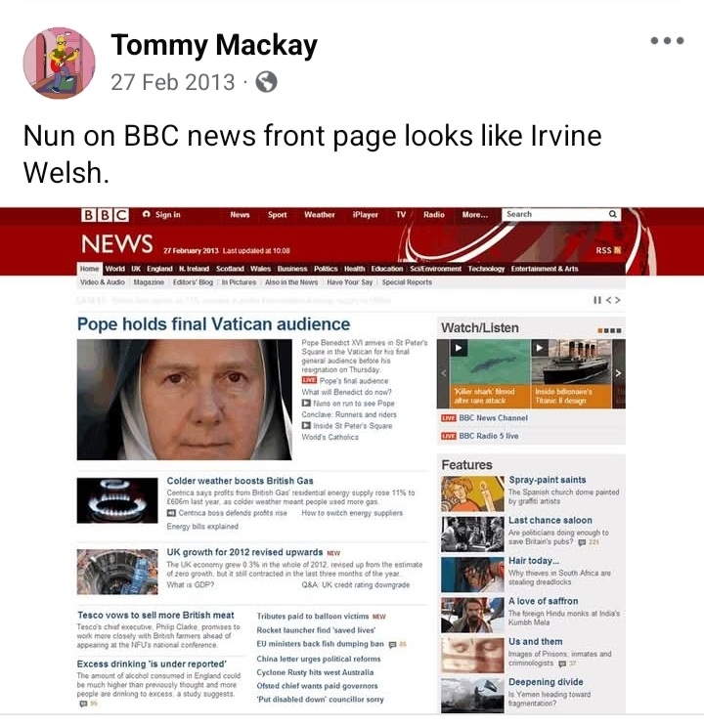704x728 pixels.
Task: Open the Spray-paint saints feature thumbnail
Action: tap(472, 493)
